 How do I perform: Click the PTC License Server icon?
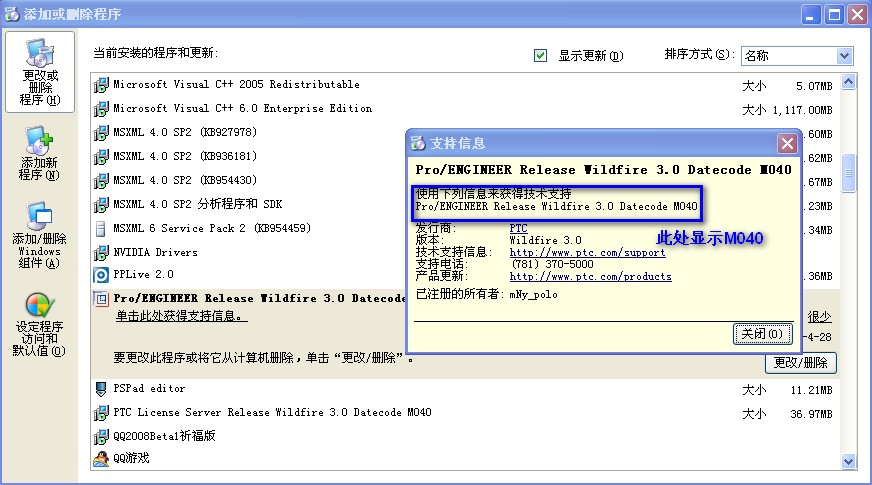click(101, 413)
